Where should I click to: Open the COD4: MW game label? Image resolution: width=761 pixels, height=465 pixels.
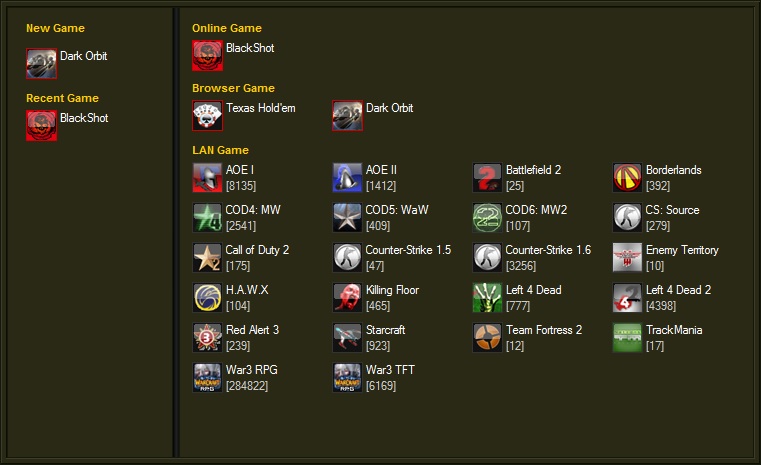click(x=253, y=210)
